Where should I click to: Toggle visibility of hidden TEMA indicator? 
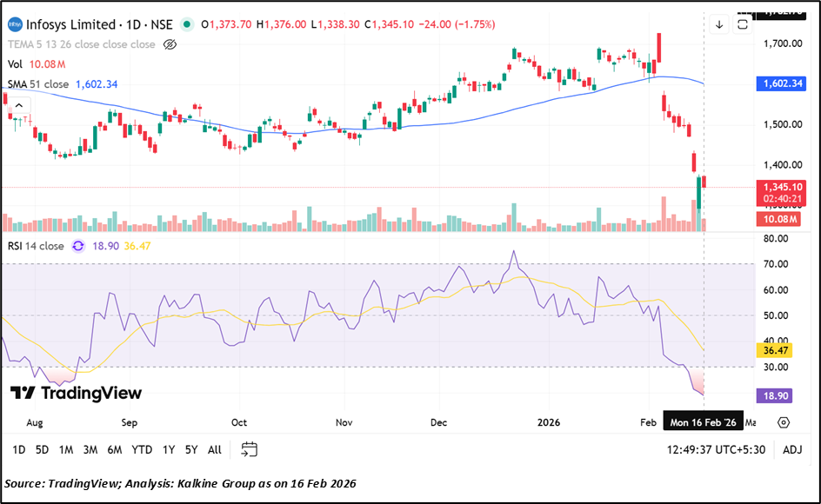170,44
